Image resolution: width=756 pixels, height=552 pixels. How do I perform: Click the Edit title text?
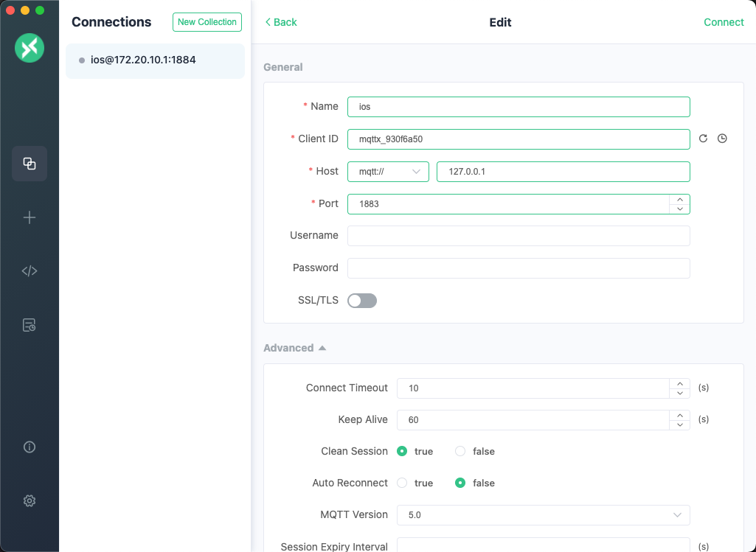tap(501, 22)
